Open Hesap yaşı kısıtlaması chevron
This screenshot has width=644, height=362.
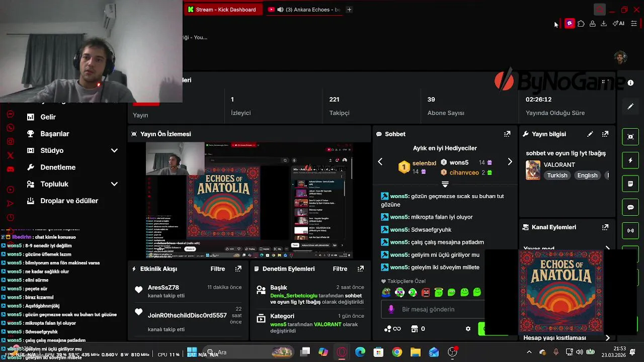[608, 338]
